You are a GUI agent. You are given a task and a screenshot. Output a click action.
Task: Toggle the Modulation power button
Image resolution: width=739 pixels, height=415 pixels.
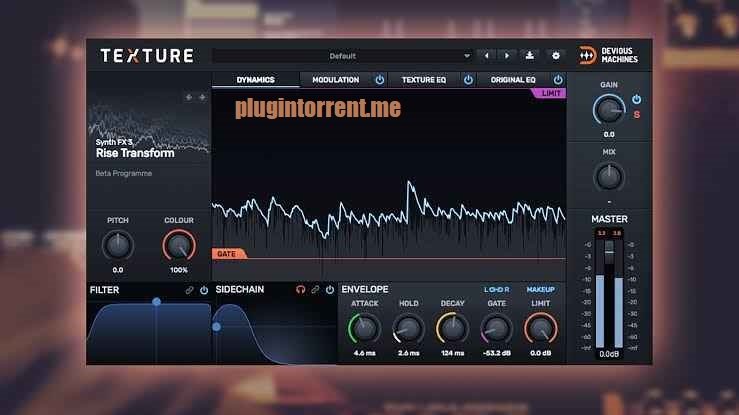[x=379, y=80]
